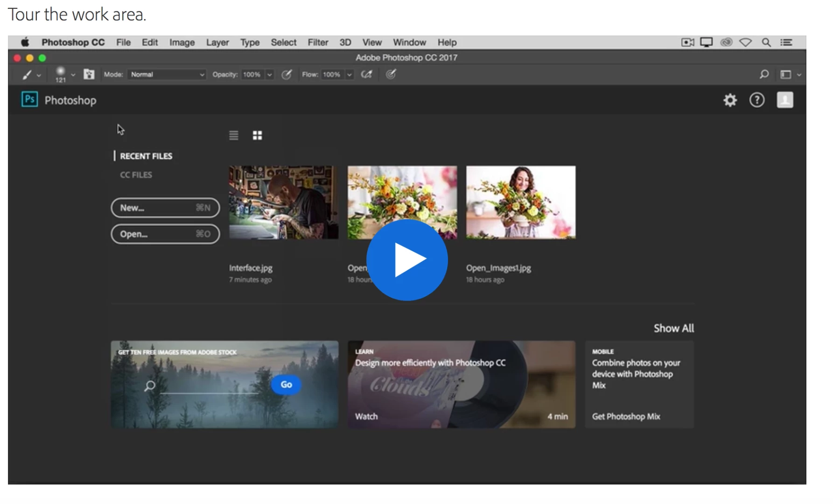This screenshot has width=833, height=504.
Task: Open the user profile icon
Action: click(x=785, y=100)
